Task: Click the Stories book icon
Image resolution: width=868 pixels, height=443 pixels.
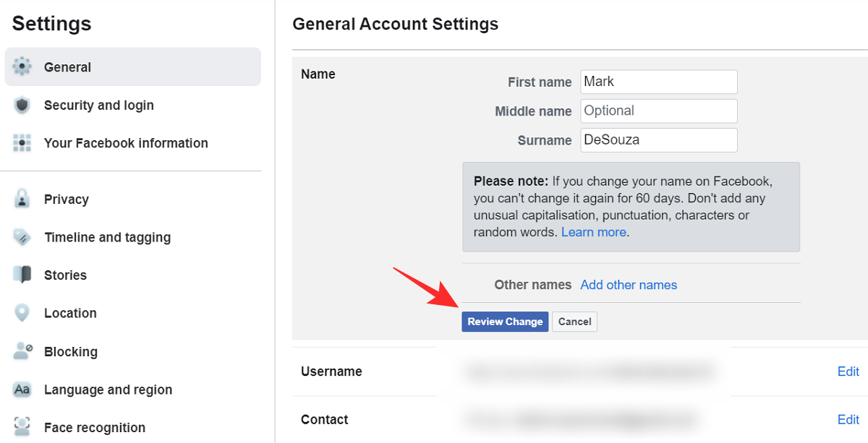Action: coord(22,275)
